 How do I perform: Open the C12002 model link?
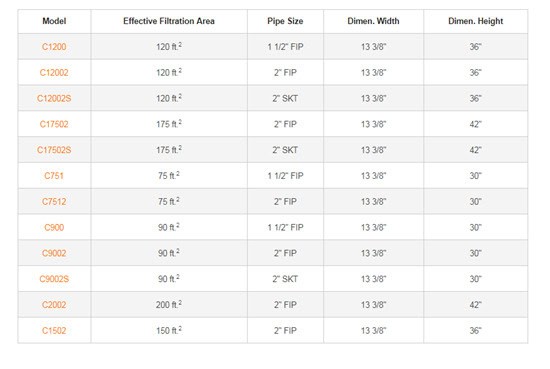[x=54, y=73]
